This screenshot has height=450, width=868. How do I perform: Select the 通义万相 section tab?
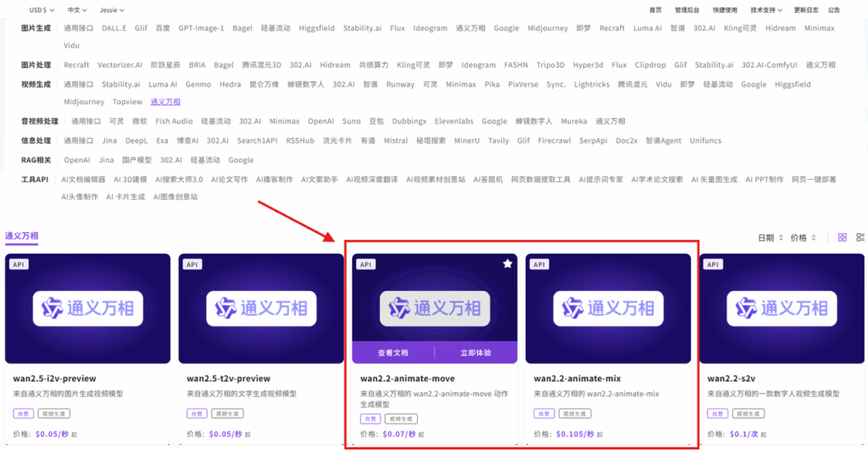coord(21,236)
